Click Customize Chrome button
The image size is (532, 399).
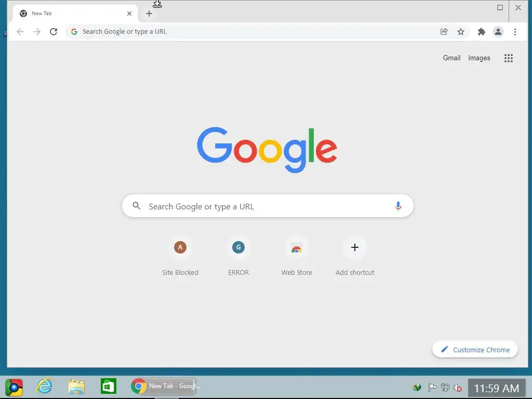click(475, 350)
